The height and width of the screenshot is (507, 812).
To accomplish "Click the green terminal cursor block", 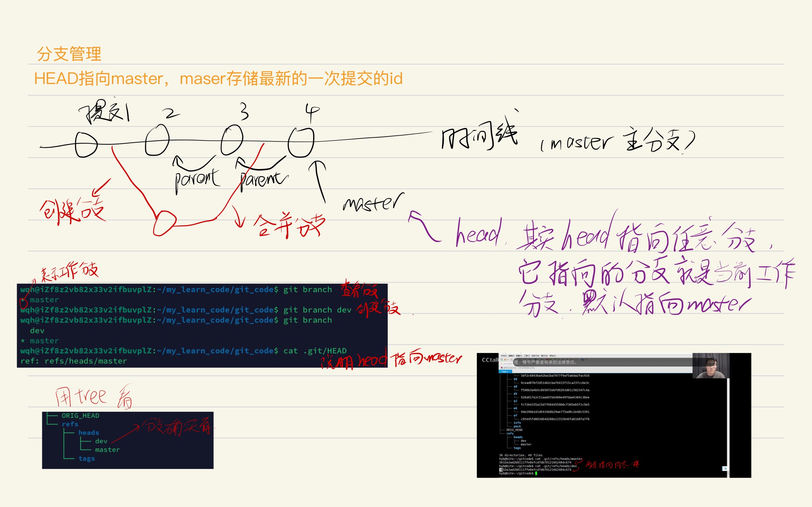I will [536, 473].
